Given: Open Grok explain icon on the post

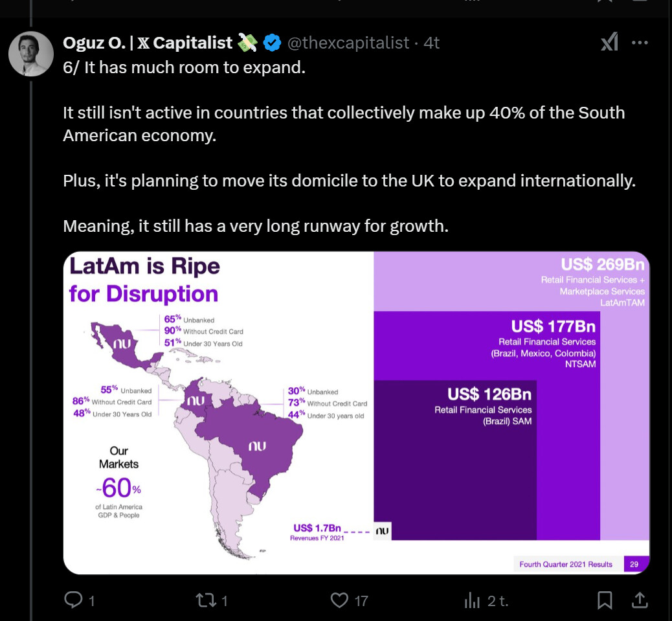Looking at the screenshot, I should (609, 43).
